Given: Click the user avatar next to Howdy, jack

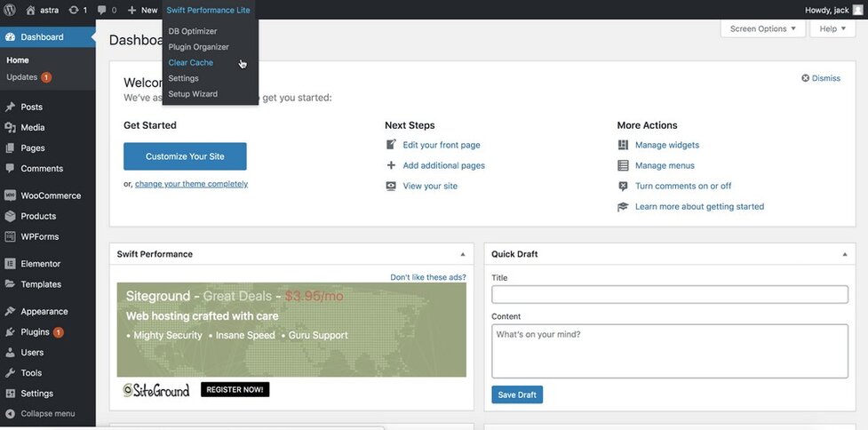Looking at the screenshot, I should tap(857, 10).
